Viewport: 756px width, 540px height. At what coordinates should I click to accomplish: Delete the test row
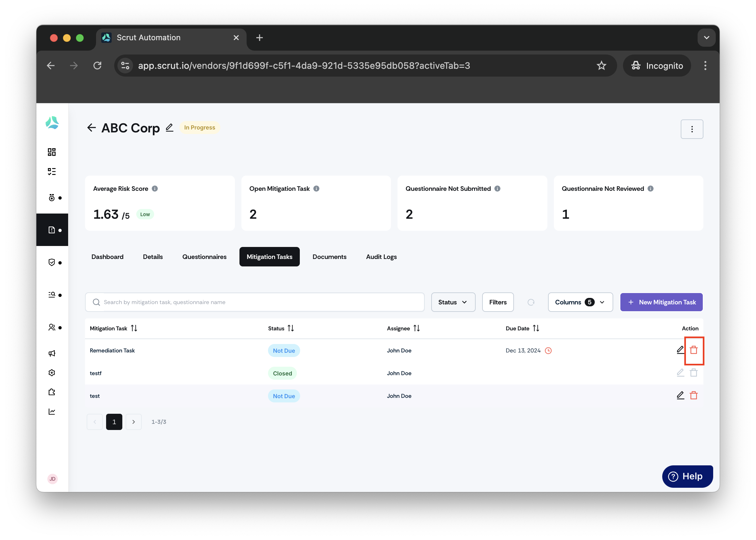click(694, 396)
